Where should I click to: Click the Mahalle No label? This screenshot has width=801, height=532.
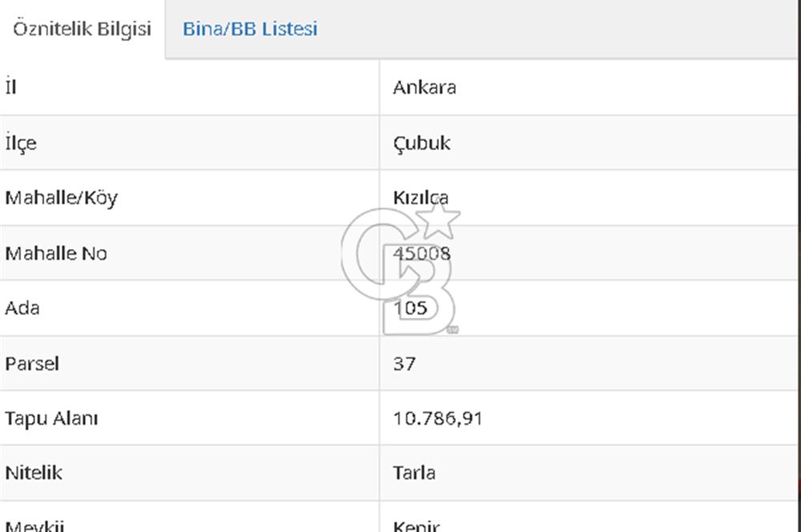click(56, 253)
